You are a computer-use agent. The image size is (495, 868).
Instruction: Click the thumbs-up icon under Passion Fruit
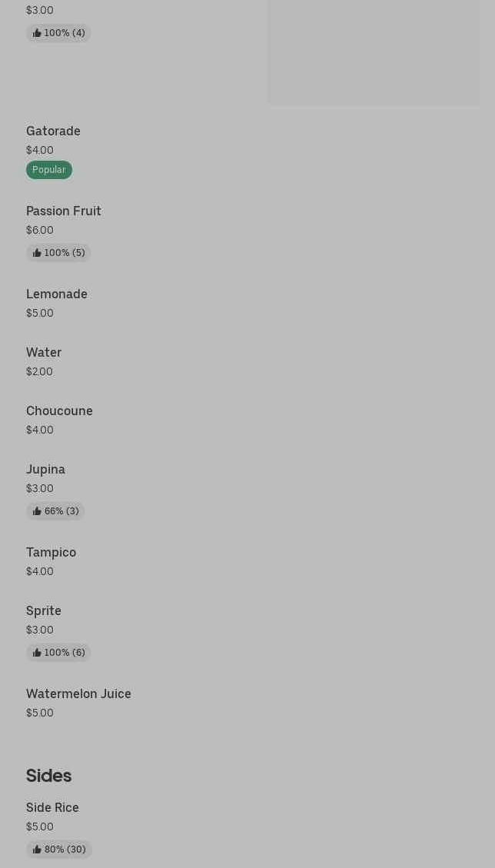pyautogui.click(x=37, y=253)
